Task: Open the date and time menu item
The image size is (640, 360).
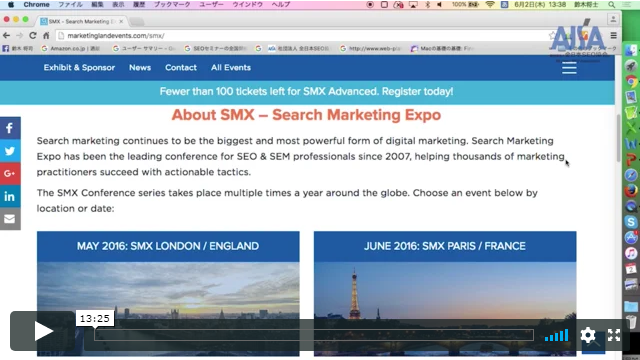Action: 540,4
